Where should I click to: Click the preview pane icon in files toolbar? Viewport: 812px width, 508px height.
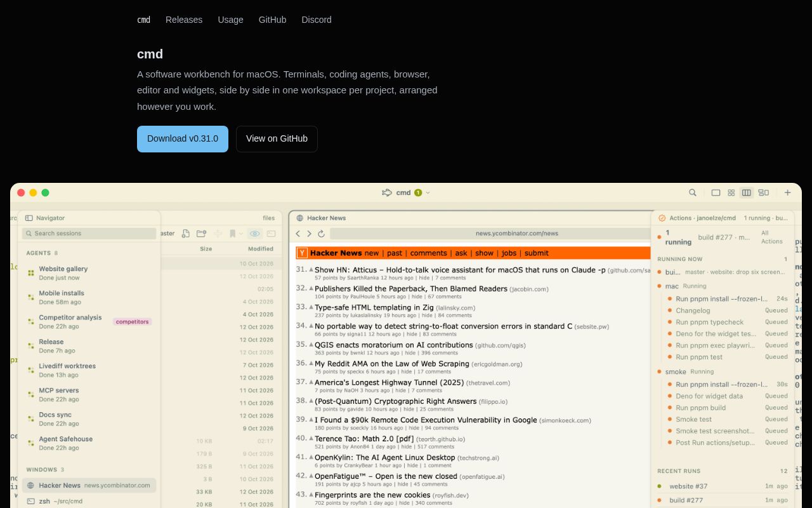point(272,234)
